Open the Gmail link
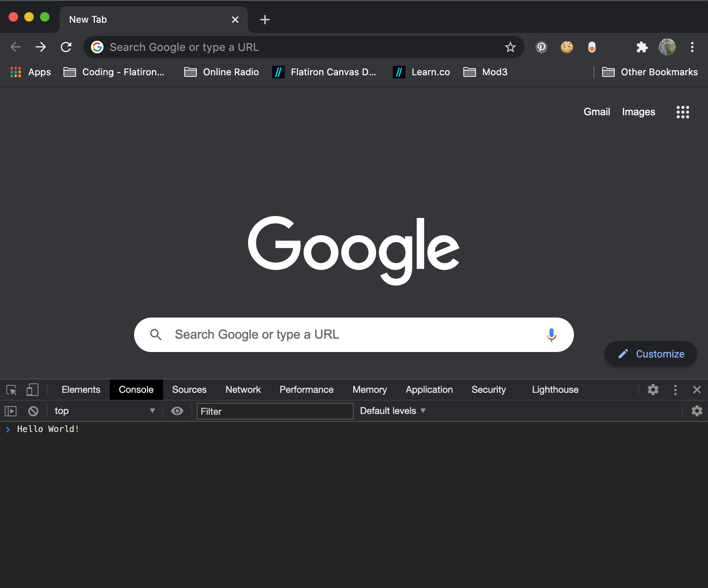Viewport: 708px width, 588px height. click(x=597, y=112)
